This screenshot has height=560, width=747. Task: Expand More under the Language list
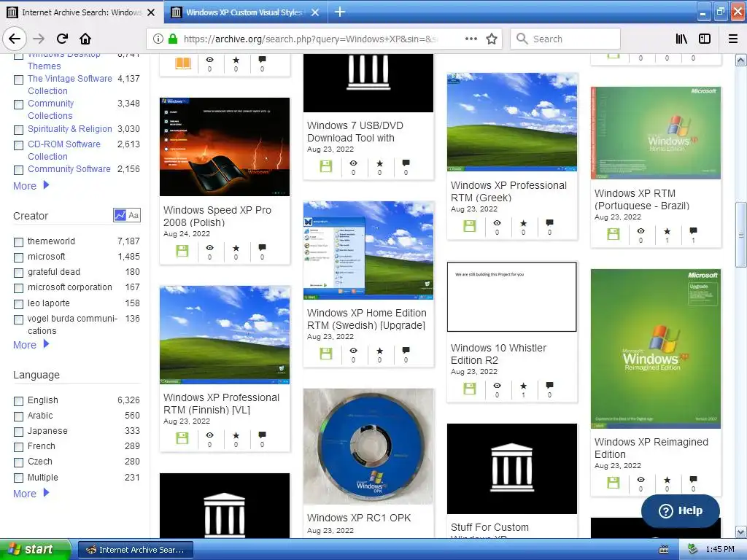tap(31, 494)
